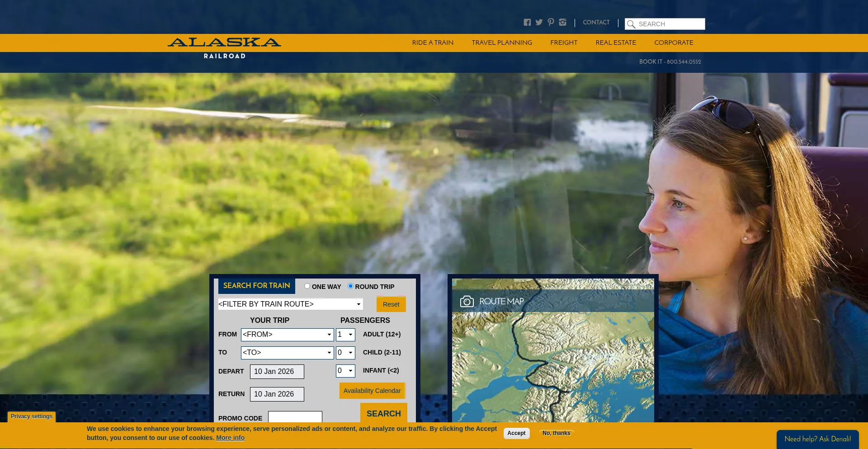The height and width of the screenshot is (449, 868).
Task: Select the ONE WAY radio button
Action: [307, 286]
